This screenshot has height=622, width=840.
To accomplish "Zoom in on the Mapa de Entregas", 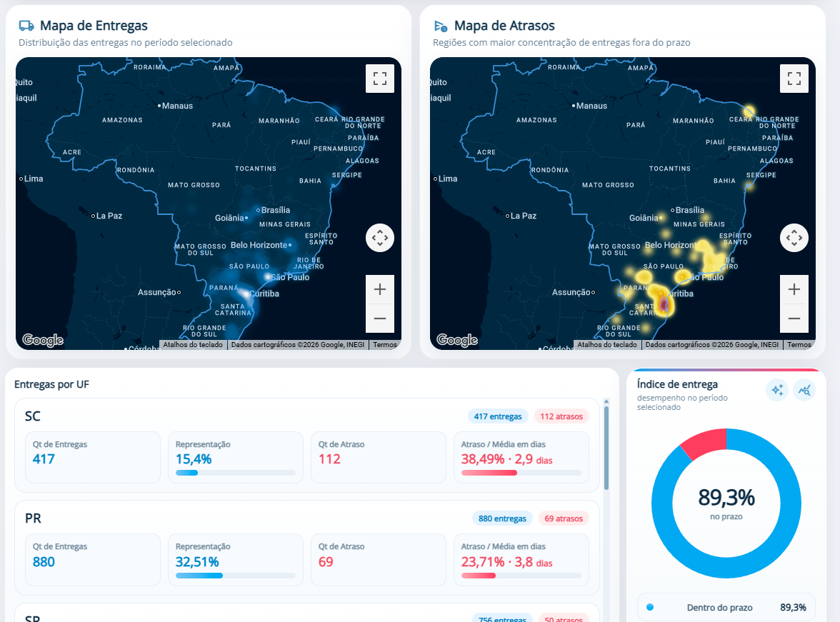I will (380, 289).
